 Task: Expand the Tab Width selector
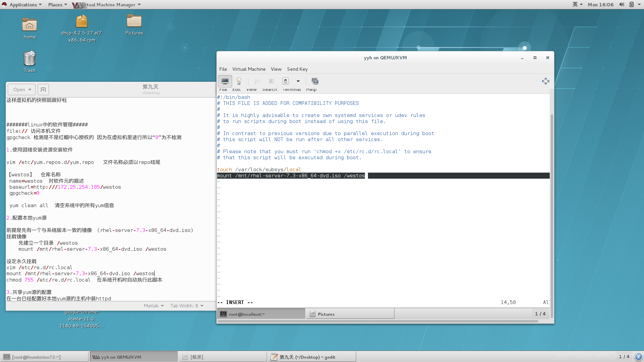(187, 306)
